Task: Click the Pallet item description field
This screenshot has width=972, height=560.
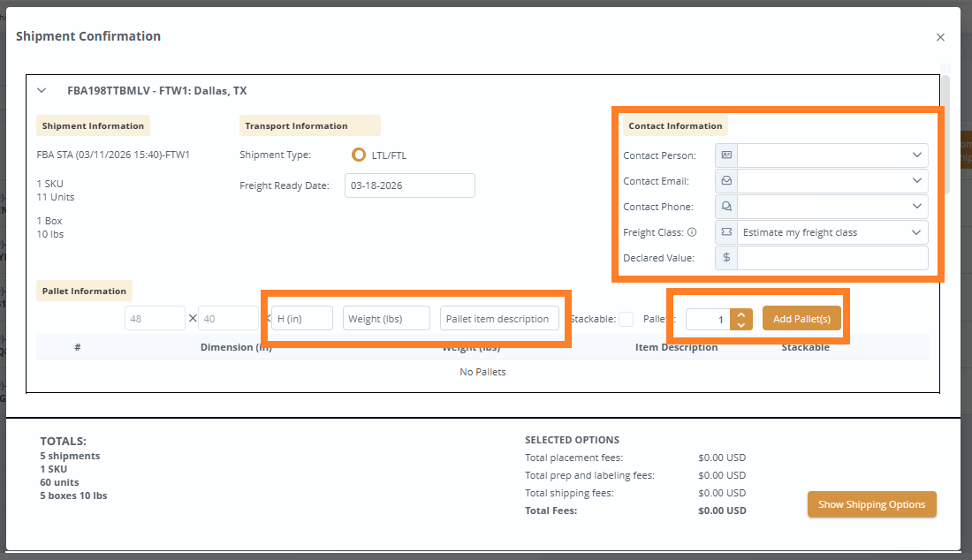Action: (x=499, y=319)
